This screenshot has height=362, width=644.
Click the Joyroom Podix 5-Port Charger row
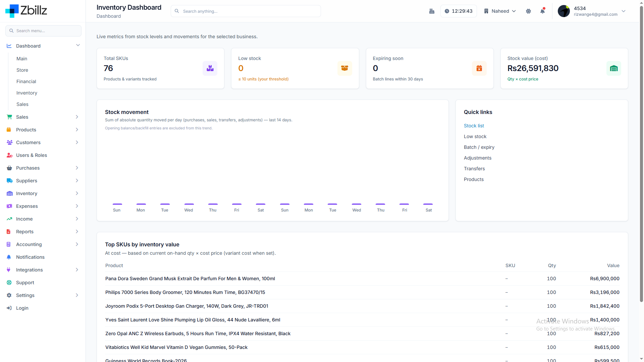362,306
